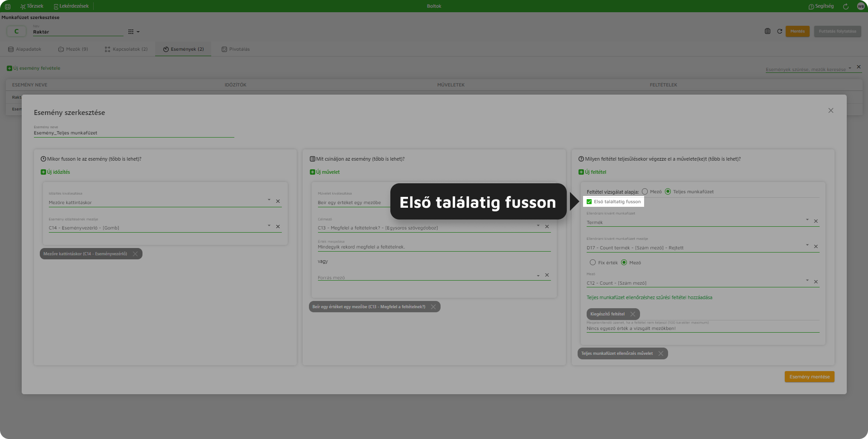Image resolution: width=868 pixels, height=439 pixels.
Task: Click question icon beside Milyen feltétel
Action: tap(581, 159)
